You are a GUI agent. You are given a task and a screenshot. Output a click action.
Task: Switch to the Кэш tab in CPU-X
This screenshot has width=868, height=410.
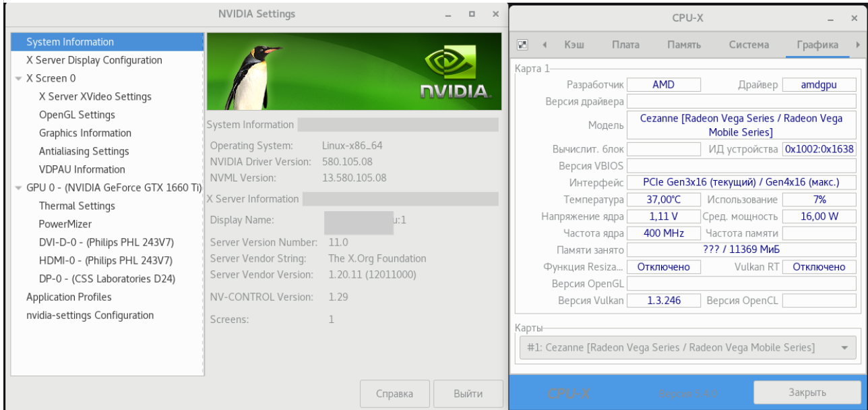point(574,45)
